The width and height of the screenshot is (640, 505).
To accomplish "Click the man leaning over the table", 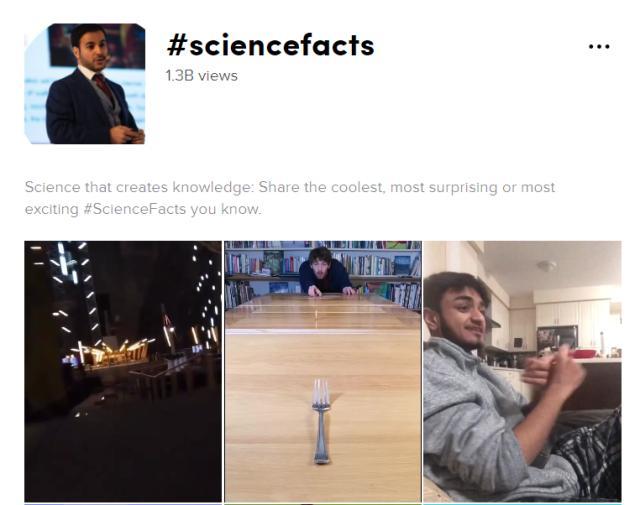I will (325, 271).
